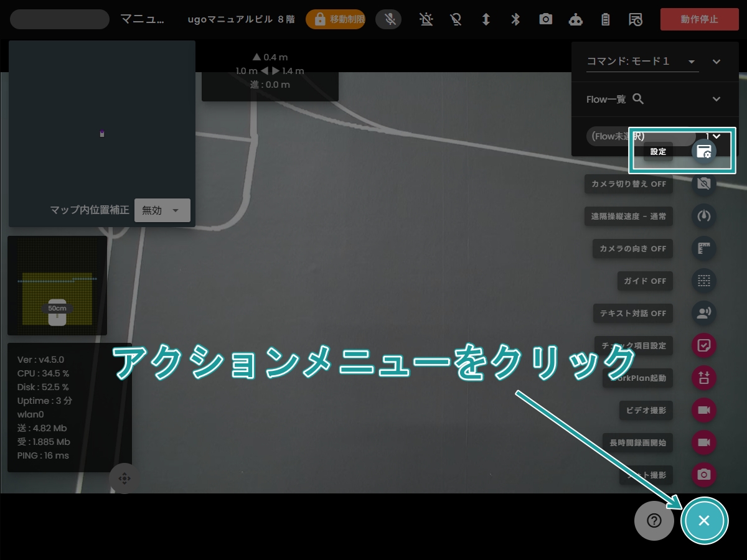Open Bluetooth settings icon
Image resolution: width=747 pixels, height=560 pixels.
click(515, 19)
